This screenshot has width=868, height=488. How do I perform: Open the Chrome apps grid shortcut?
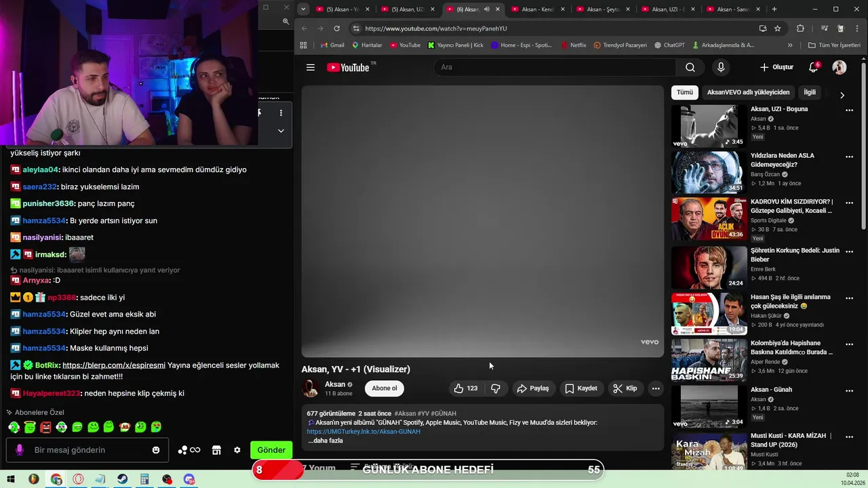(303, 45)
